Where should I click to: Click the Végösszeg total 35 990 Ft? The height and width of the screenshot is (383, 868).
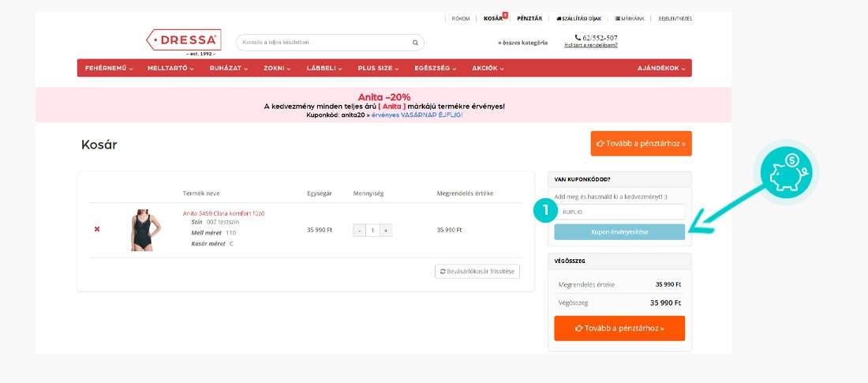[x=665, y=303]
